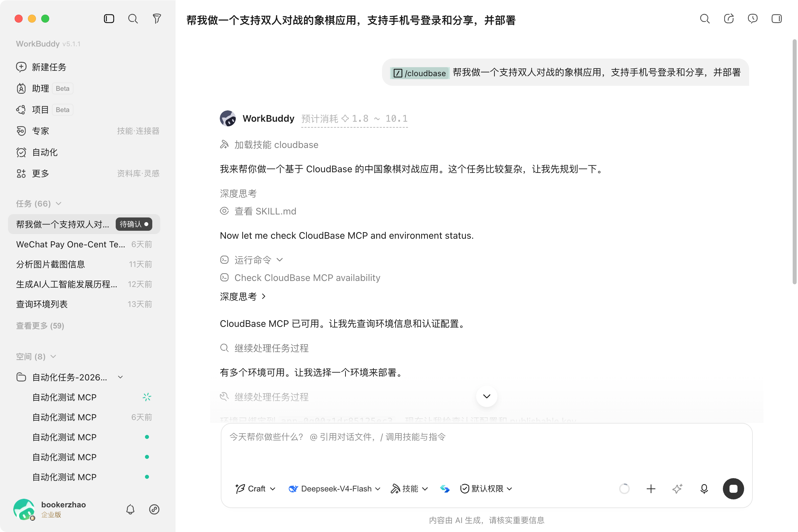Click the context usage ring indicator
798x532 pixels.
pyautogui.click(x=624, y=488)
